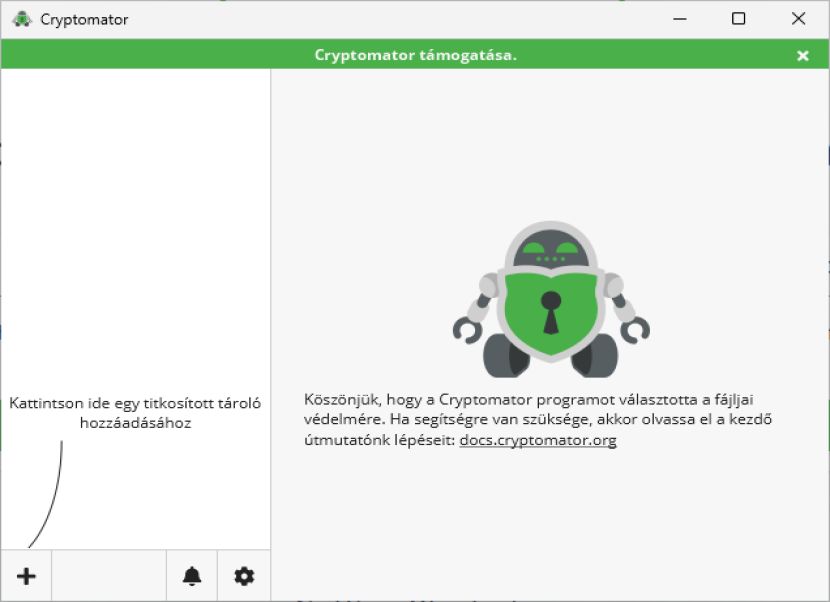
Task: Open the docs.cryptomator.org link
Action: 538,440
